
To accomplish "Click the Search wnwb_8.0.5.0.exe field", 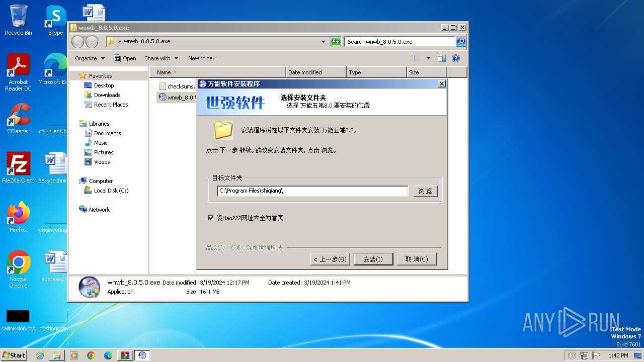I will [x=400, y=42].
